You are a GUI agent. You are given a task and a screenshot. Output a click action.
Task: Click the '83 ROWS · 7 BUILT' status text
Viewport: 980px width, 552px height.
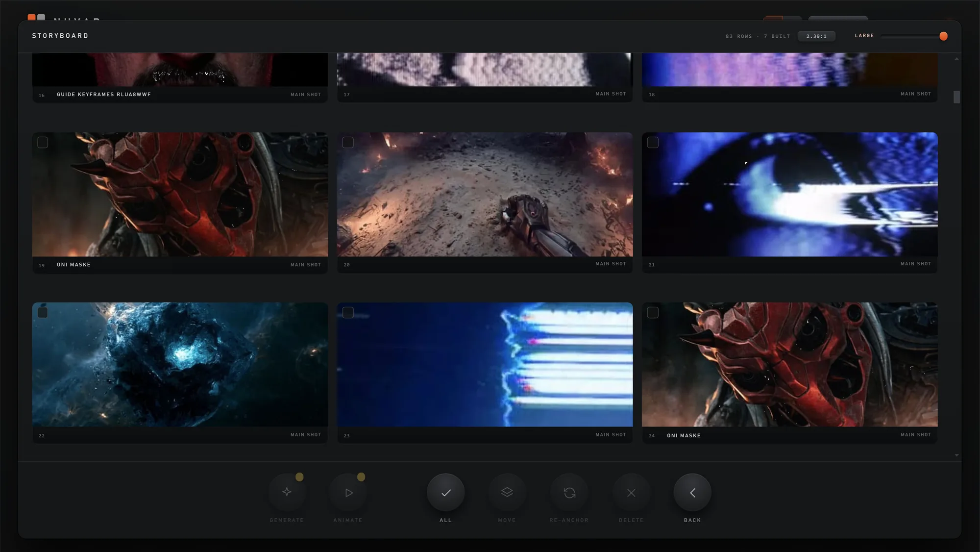(758, 36)
